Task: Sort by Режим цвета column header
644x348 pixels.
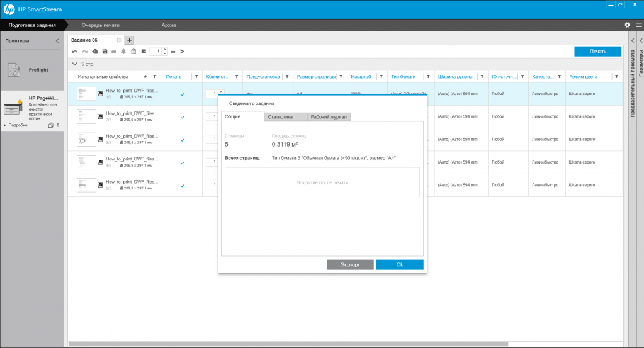Action: [x=583, y=77]
